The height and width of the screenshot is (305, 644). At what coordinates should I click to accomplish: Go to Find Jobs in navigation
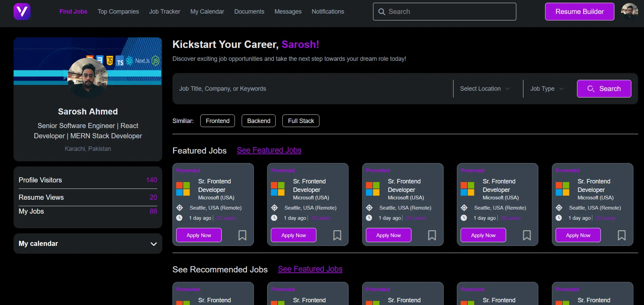click(x=73, y=12)
